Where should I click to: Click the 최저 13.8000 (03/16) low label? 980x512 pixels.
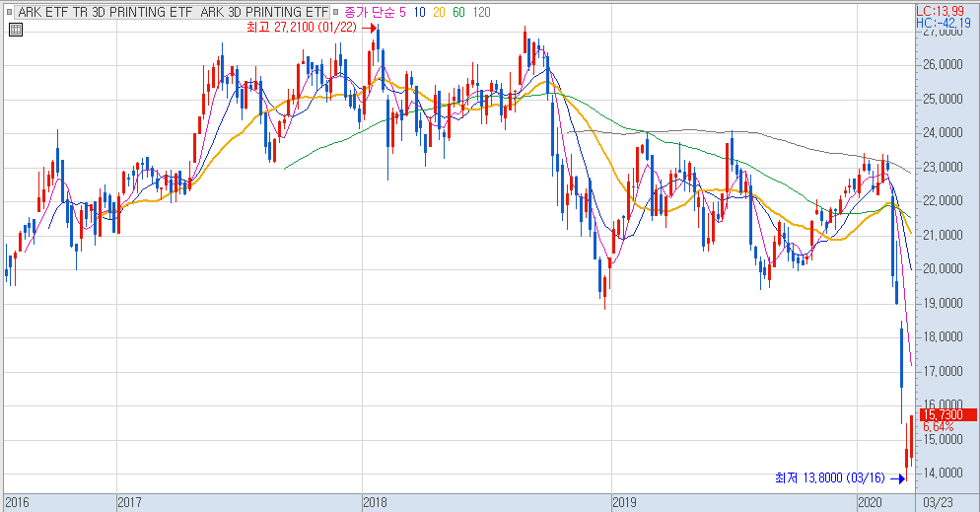830,478
